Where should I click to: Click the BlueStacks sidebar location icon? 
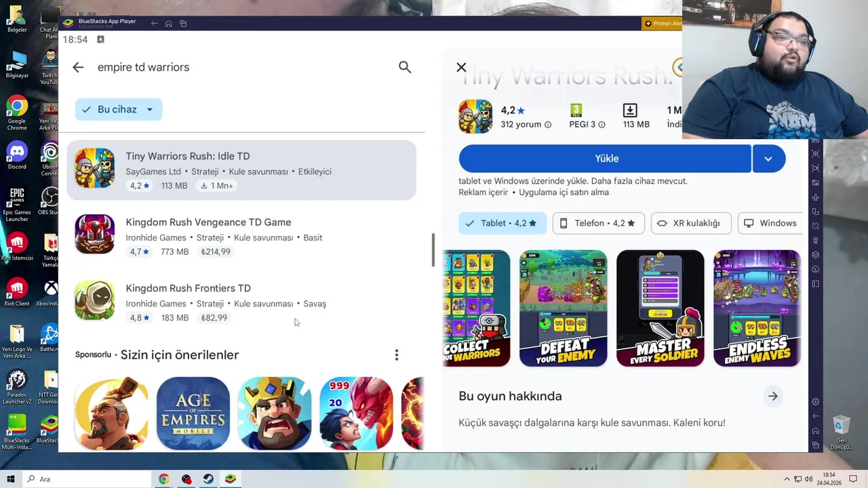pos(816,241)
